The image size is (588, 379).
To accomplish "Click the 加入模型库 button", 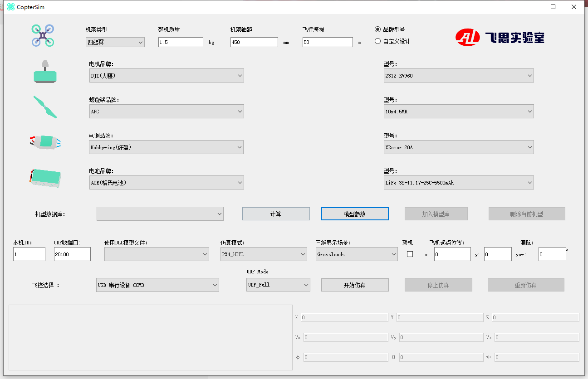I will click(436, 214).
